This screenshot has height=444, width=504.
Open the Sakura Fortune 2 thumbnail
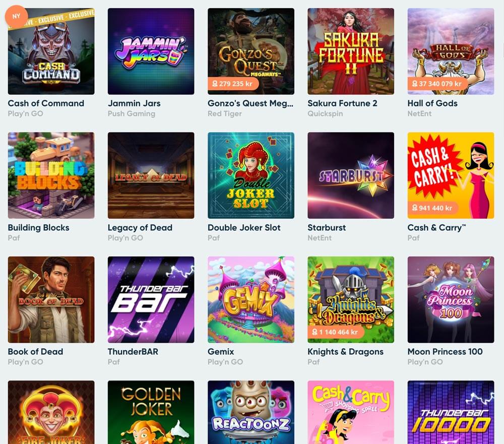click(x=351, y=51)
